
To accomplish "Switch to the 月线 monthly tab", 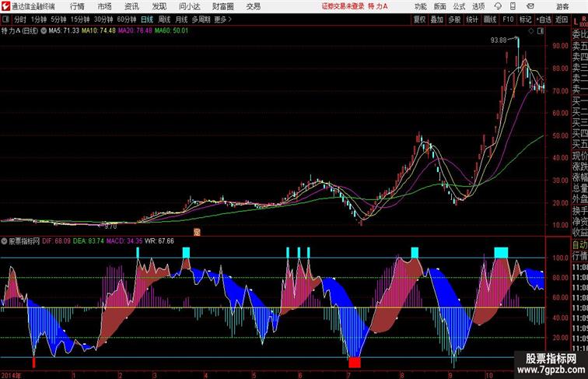I will coord(181,19).
